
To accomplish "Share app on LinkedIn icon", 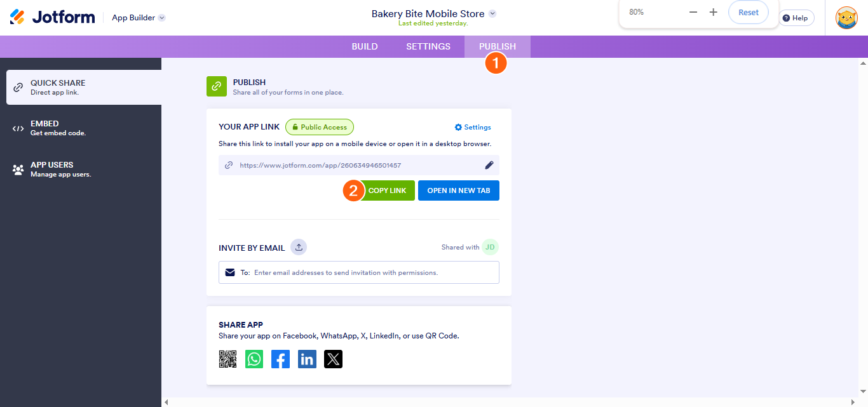I will (307, 359).
